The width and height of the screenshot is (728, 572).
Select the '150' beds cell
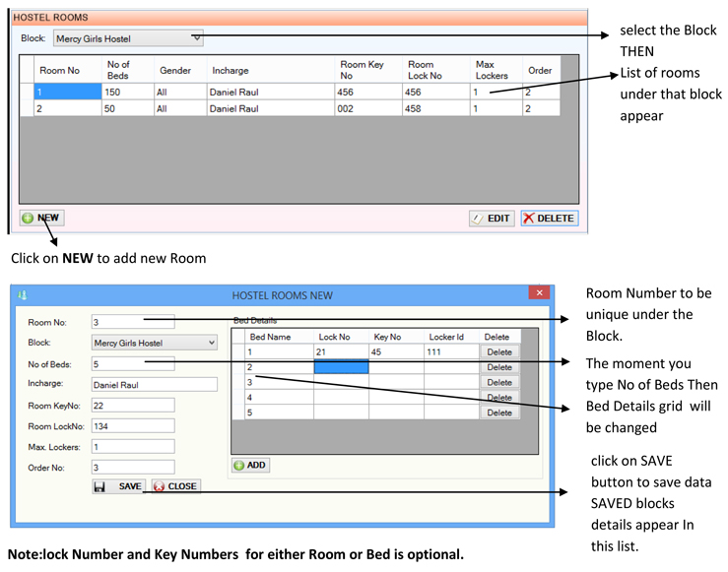pos(128,92)
